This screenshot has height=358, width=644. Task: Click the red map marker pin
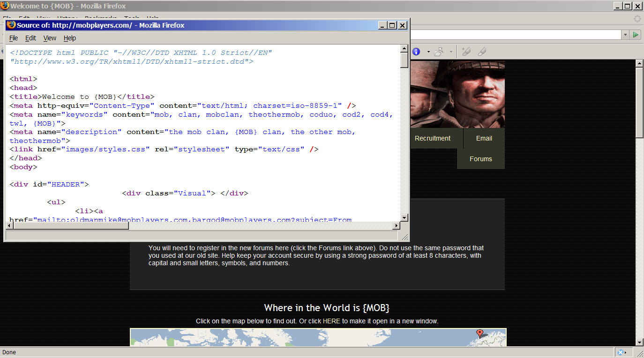(479, 333)
